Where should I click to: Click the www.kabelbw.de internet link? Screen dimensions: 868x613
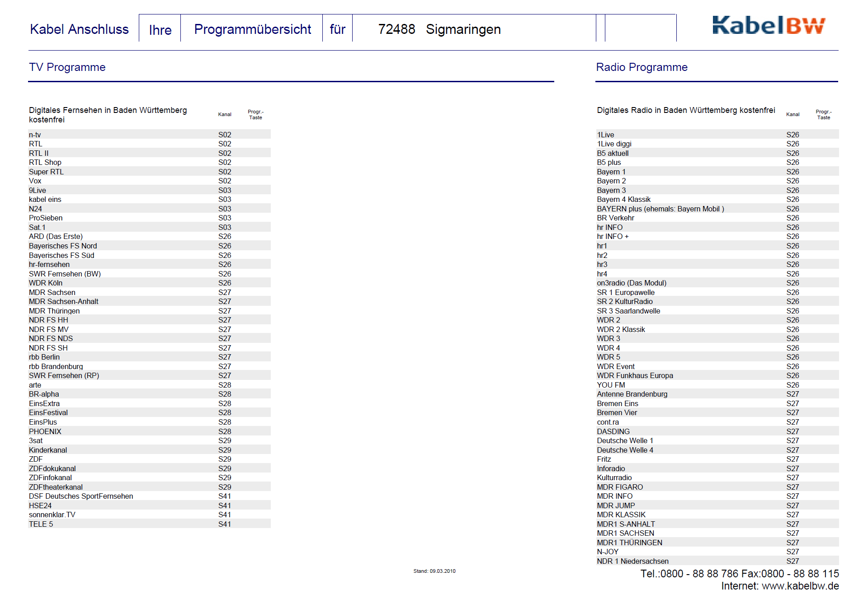click(800, 586)
